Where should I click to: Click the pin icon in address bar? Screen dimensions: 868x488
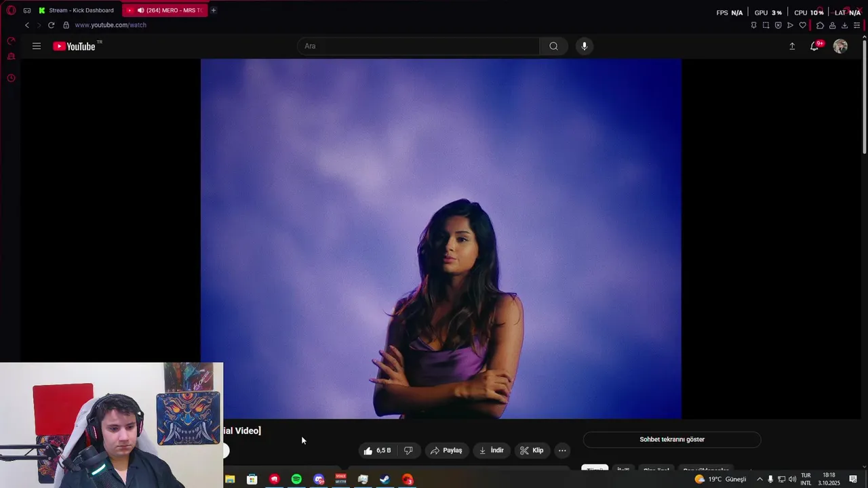coord(753,25)
